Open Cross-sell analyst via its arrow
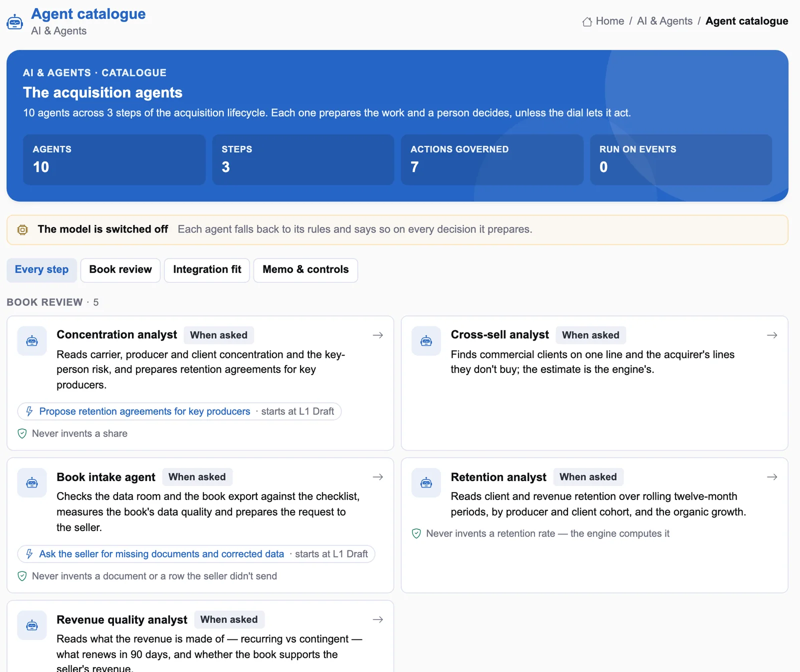 tap(772, 335)
